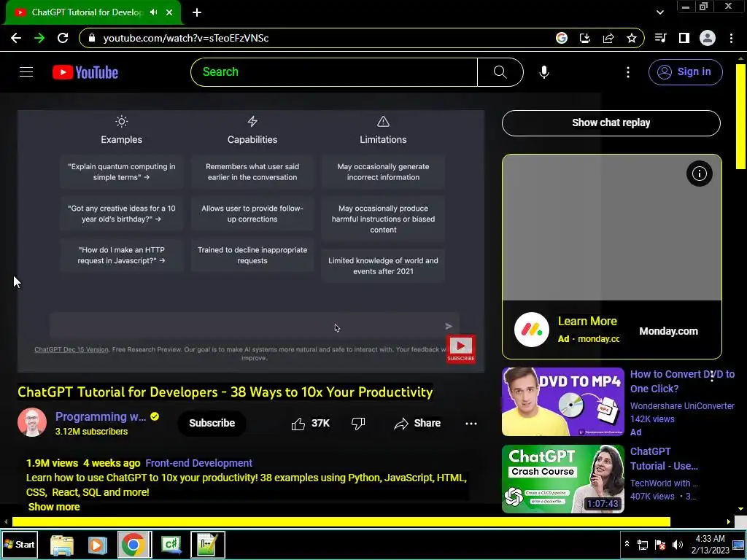
Task: Open ChatGPT Crash Course thumbnail
Action: pos(562,479)
